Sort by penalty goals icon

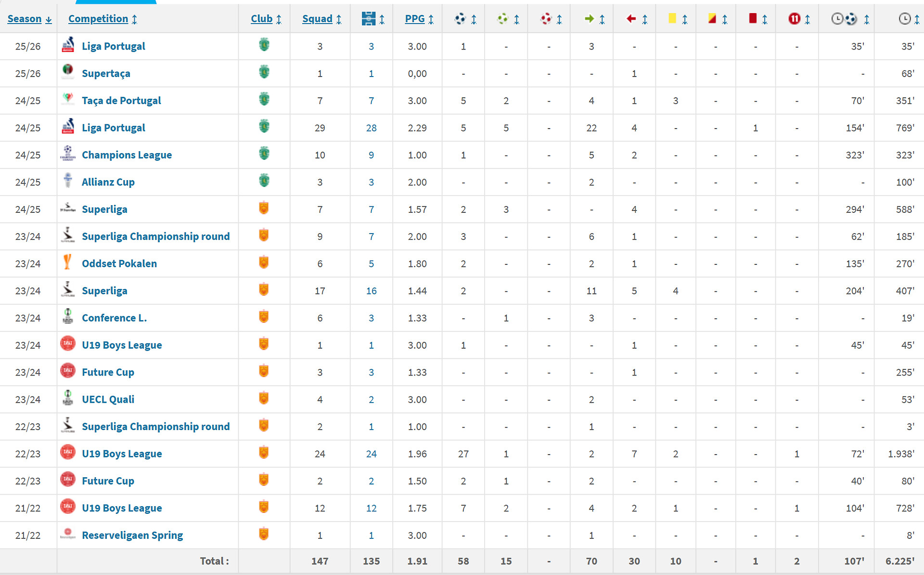coord(794,19)
